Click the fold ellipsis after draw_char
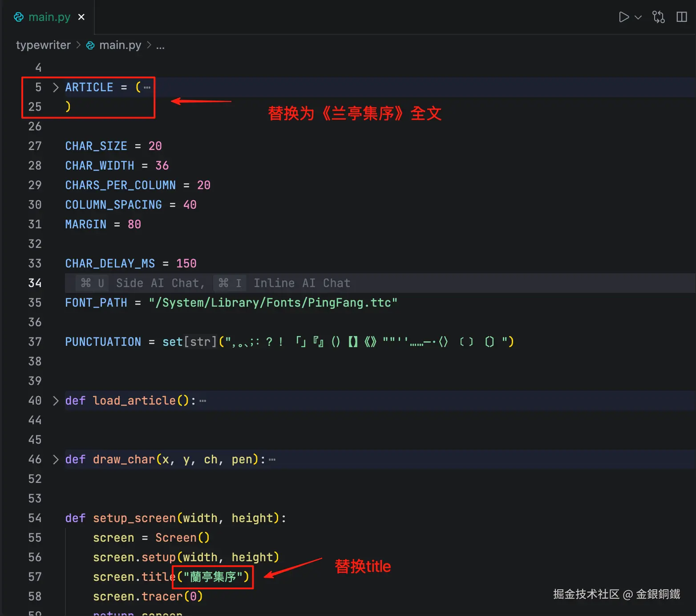This screenshot has width=696, height=616. pos(272,460)
